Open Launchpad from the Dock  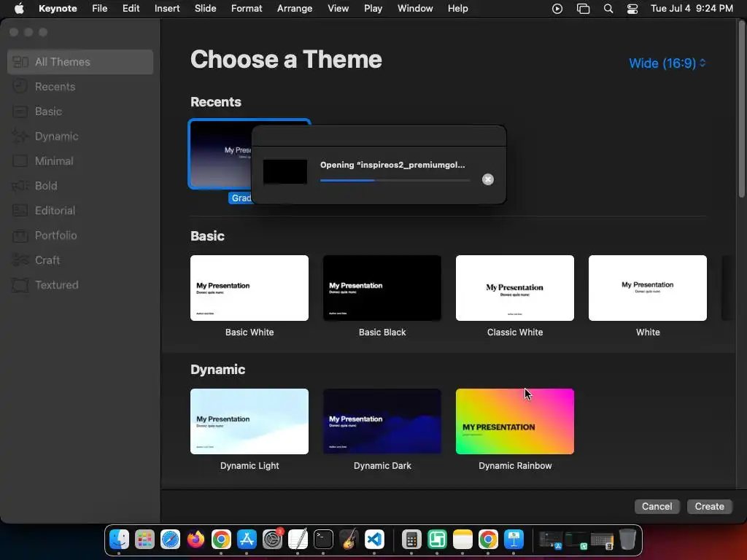(144, 540)
